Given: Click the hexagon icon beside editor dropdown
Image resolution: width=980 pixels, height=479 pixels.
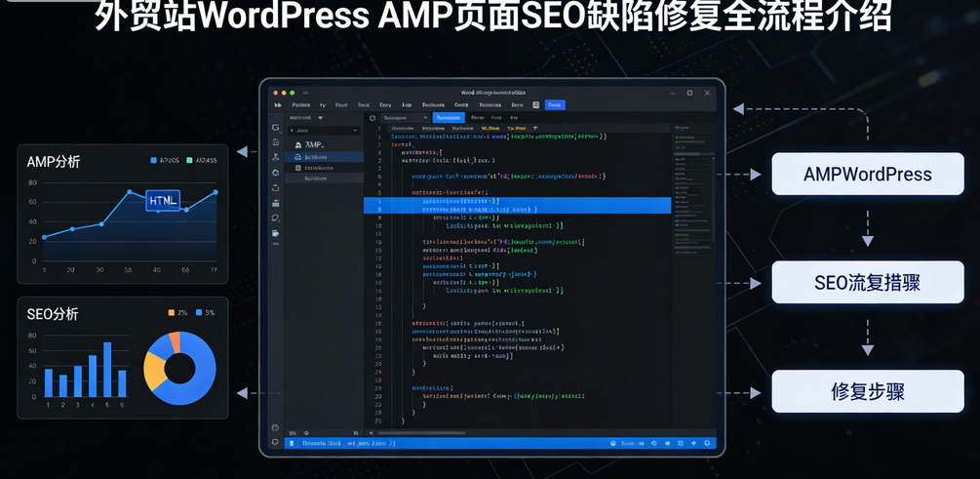Looking at the screenshot, I should (x=372, y=117).
